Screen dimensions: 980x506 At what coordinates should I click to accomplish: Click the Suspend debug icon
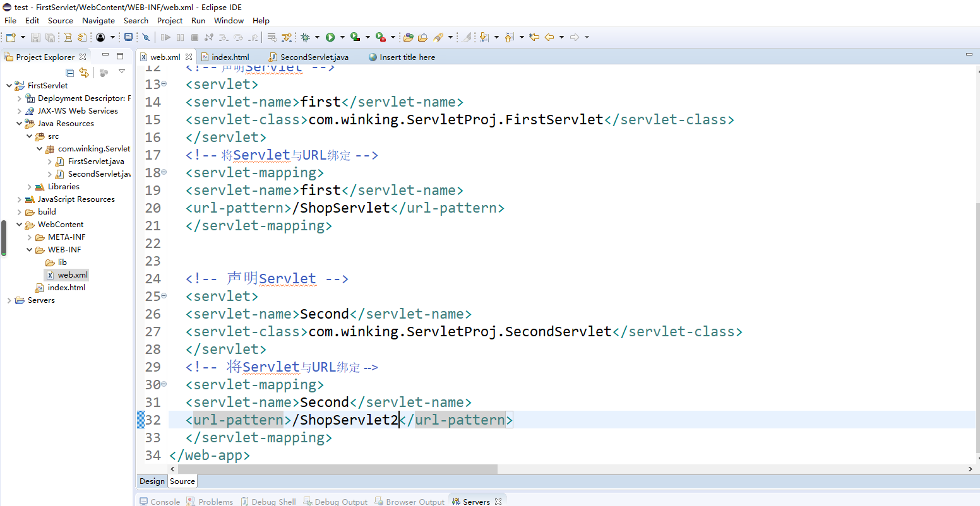[180, 37]
